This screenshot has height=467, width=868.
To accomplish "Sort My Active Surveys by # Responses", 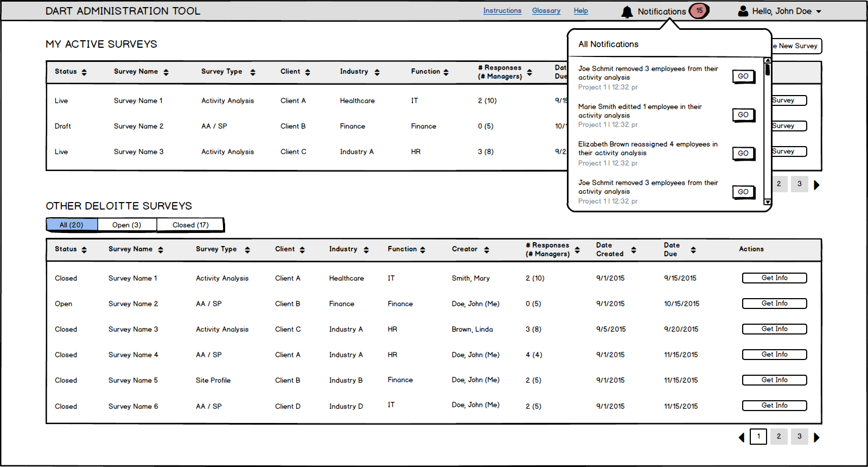I will coord(529,72).
